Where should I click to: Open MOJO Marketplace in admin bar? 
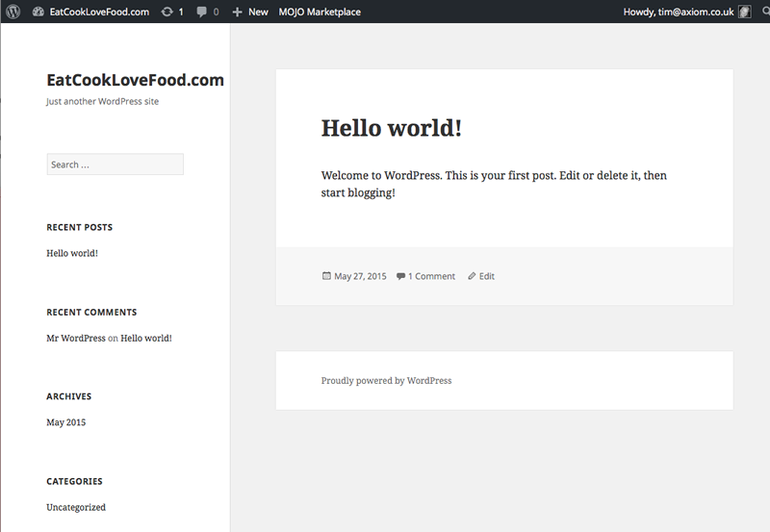(320, 12)
